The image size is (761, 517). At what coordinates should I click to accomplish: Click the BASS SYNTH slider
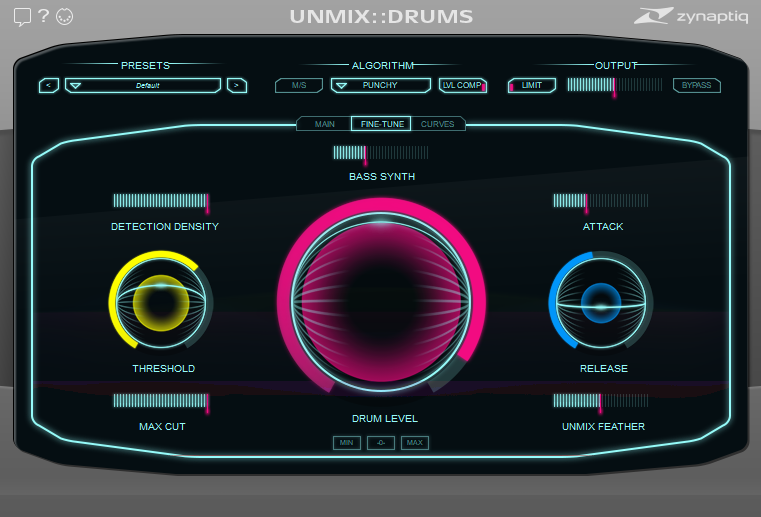pos(380,153)
